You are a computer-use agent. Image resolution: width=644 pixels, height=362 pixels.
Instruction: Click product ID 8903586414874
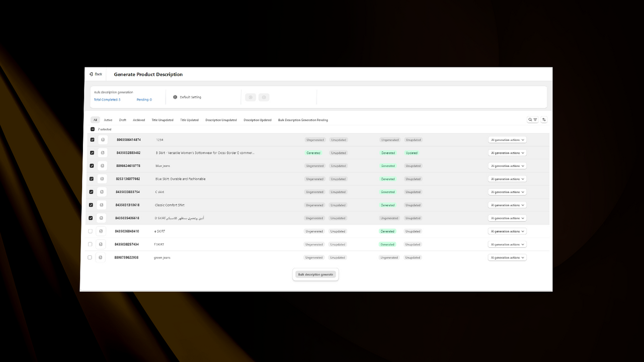pyautogui.click(x=129, y=140)
